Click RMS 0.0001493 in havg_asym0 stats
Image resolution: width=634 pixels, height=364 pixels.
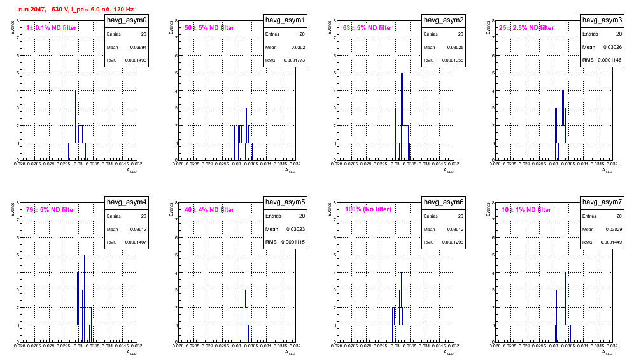click(127, 60)
